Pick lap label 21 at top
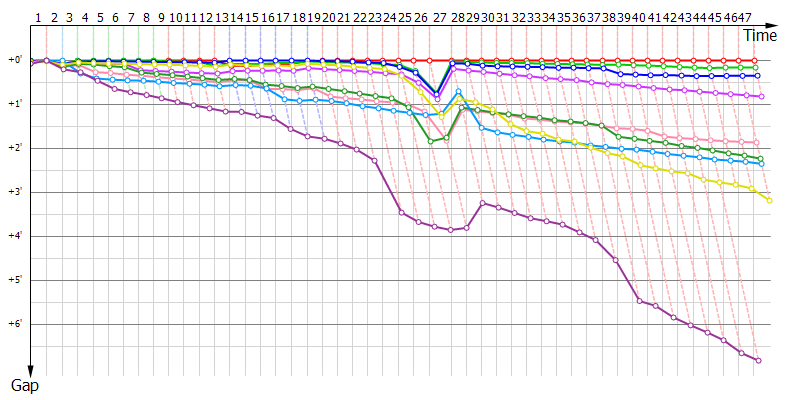The height and width of the screenshot is (400, 800). (344, 18)
